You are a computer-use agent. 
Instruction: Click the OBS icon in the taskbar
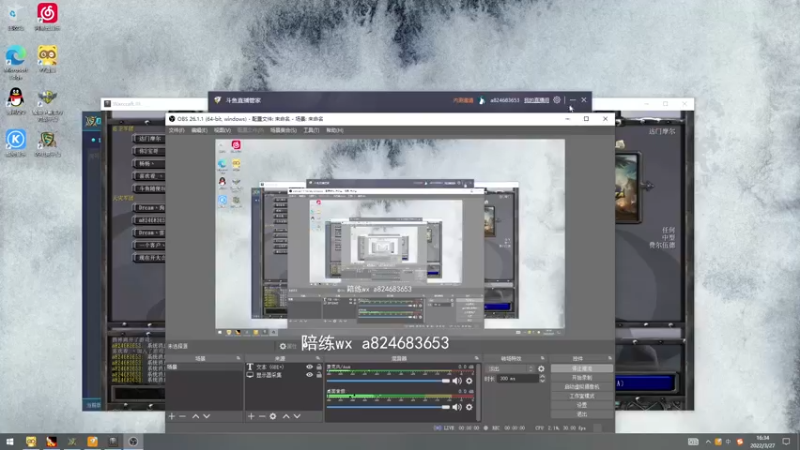pyautogui.click(x=133, y=442)
